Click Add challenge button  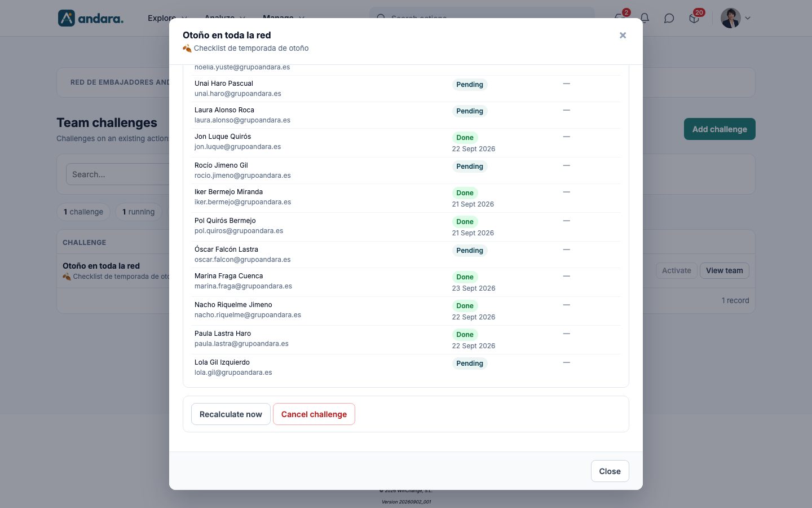coord(720,129)
